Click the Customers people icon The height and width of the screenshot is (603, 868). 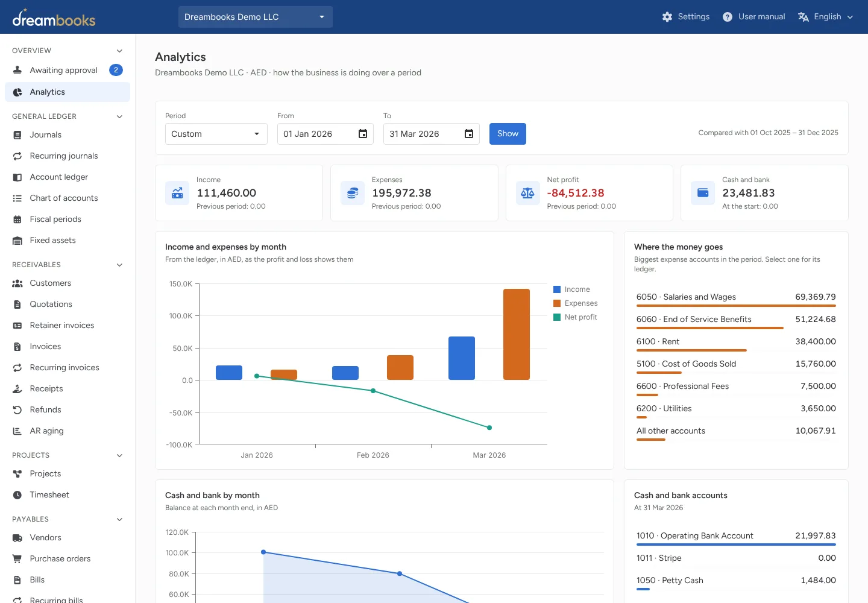tap(17, 283)
